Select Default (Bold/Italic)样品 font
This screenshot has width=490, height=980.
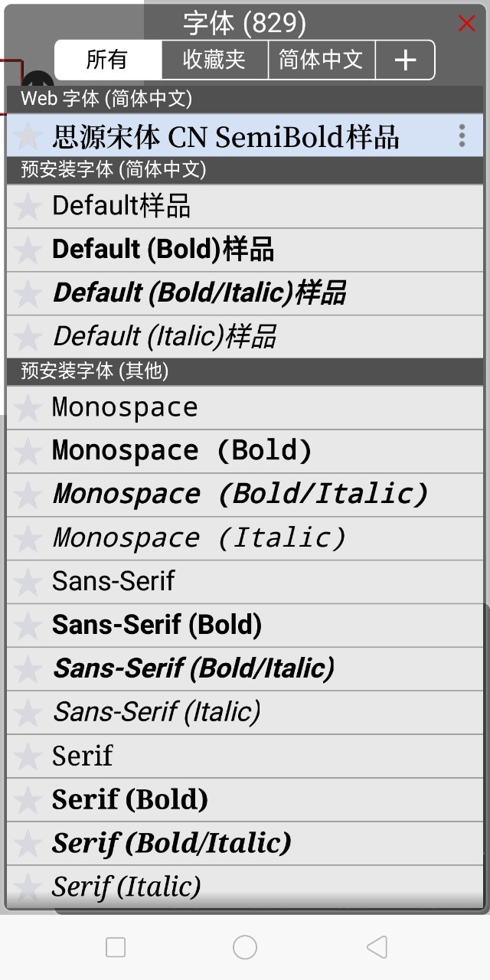[x=199, y=293]
